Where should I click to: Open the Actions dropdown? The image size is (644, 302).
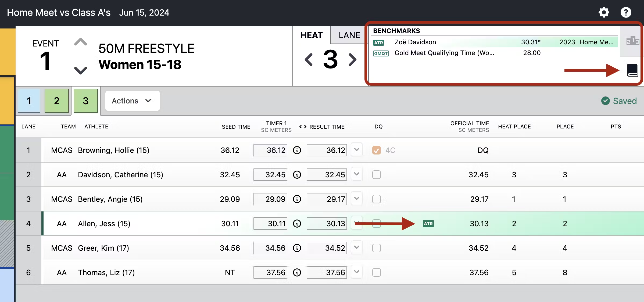pos(132,101)
